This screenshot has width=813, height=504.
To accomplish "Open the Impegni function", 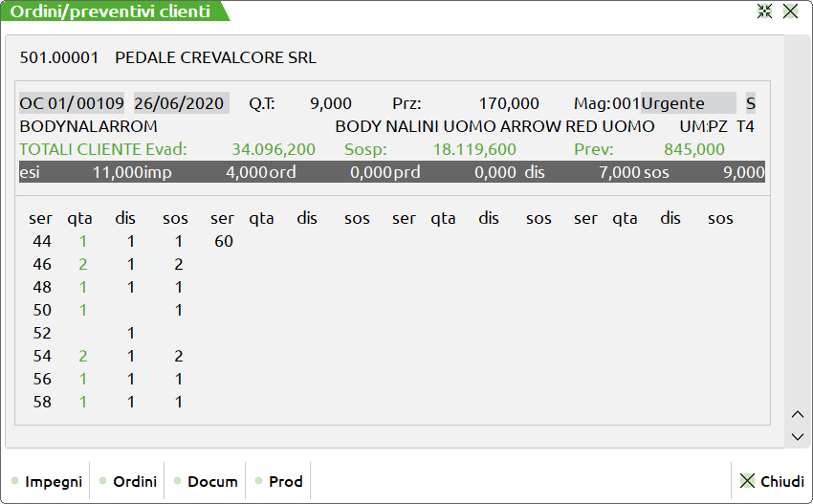I will point(47,481).
